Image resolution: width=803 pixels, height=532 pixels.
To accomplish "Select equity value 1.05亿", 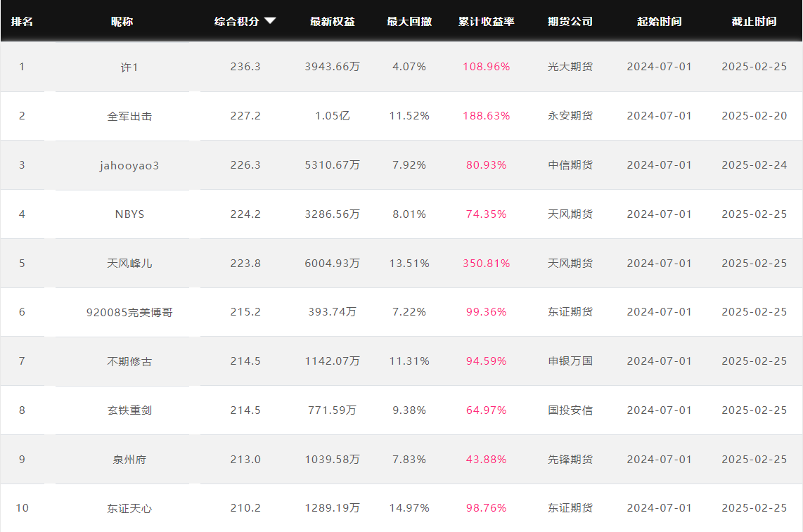I will coord(333,116).
